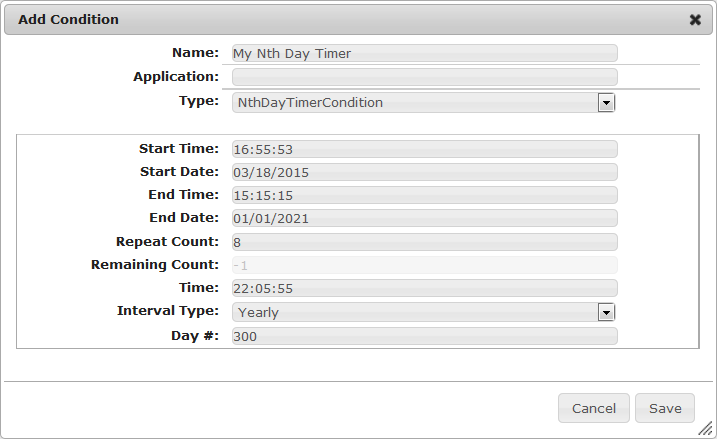Screen dimensions: 717x439
Task: Click the Repeat Count field
Action: coord(424,242)
